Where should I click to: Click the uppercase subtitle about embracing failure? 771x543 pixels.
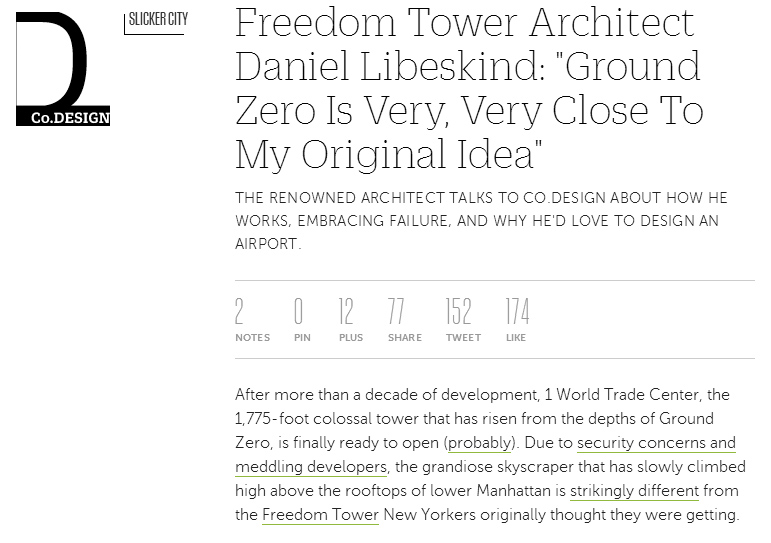click(x=476, y=220)
